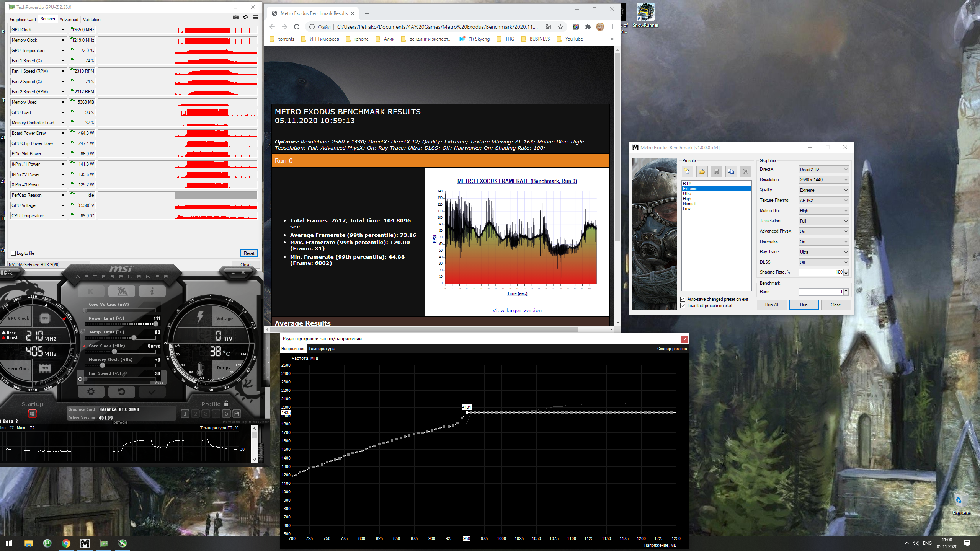Open the Afterburner info panel button
980x551 pixels.
coord(152,292)
